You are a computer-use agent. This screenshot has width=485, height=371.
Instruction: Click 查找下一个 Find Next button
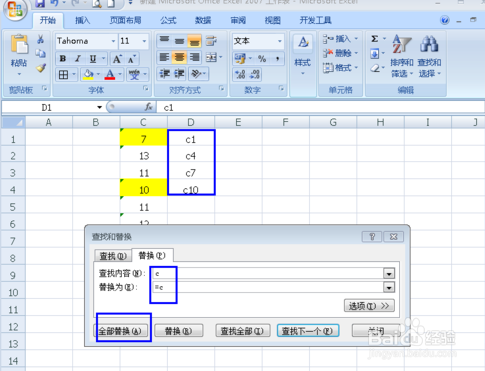(x=308, y=331)
